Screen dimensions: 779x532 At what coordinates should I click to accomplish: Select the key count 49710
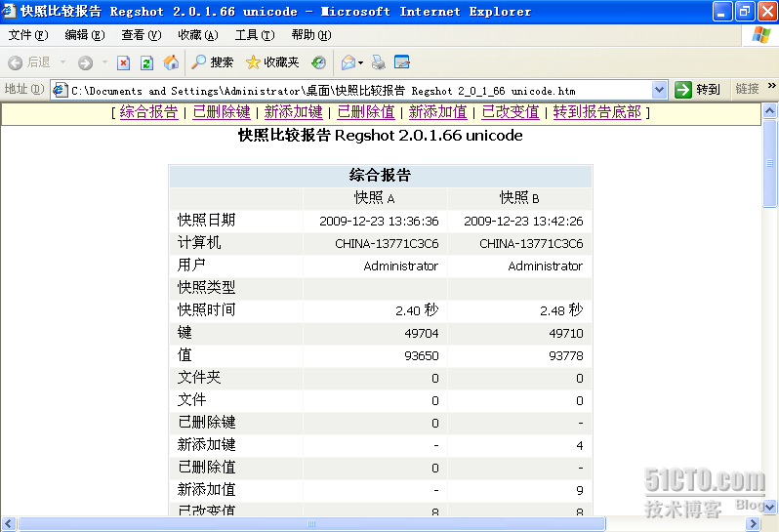pyautogui.click(x=566, y=333)
